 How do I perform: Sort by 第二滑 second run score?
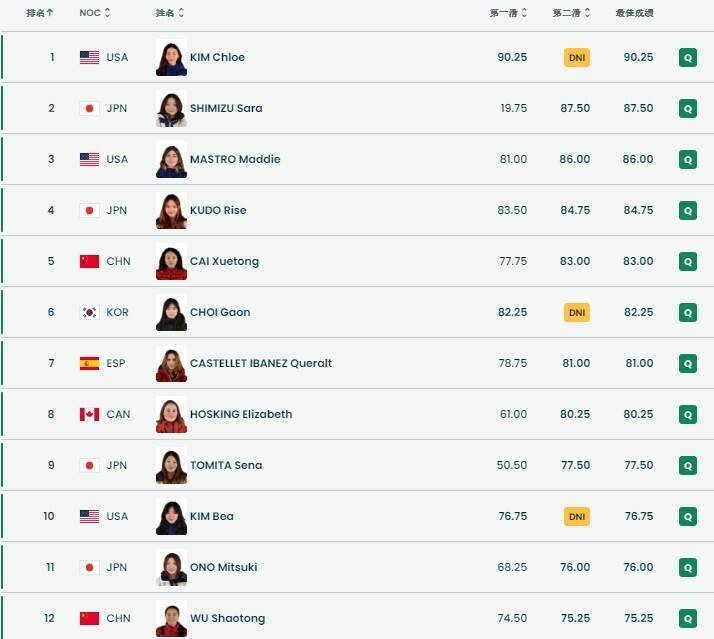pos(572,13)
